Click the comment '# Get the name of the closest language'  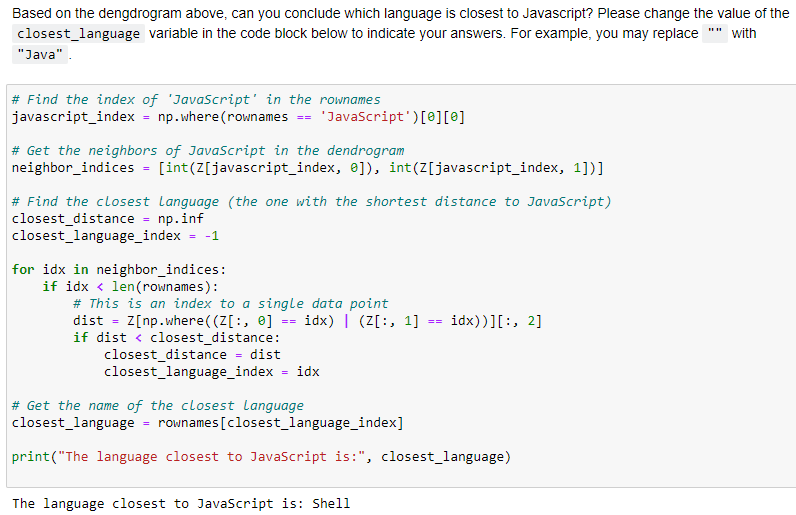click(158, 406)
